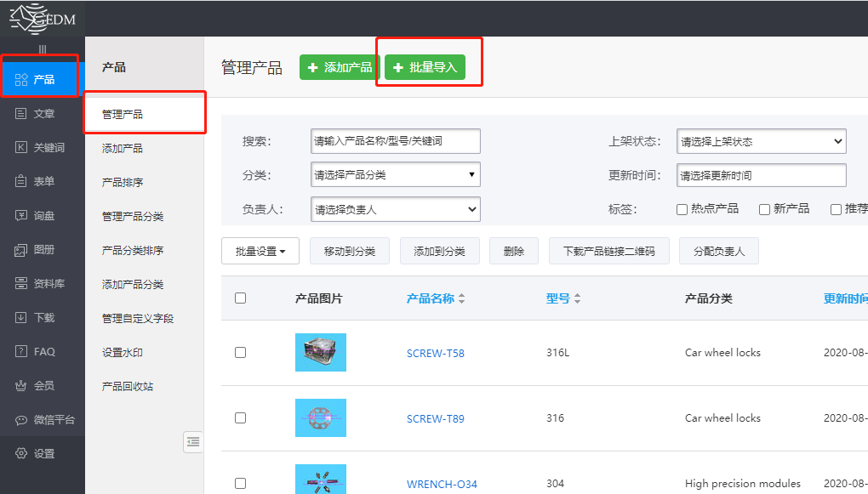The image size is (868, 494).
Task: Expand the 批量设置 dropdown button
Action: pyautogui.click(x=260, y=251)
